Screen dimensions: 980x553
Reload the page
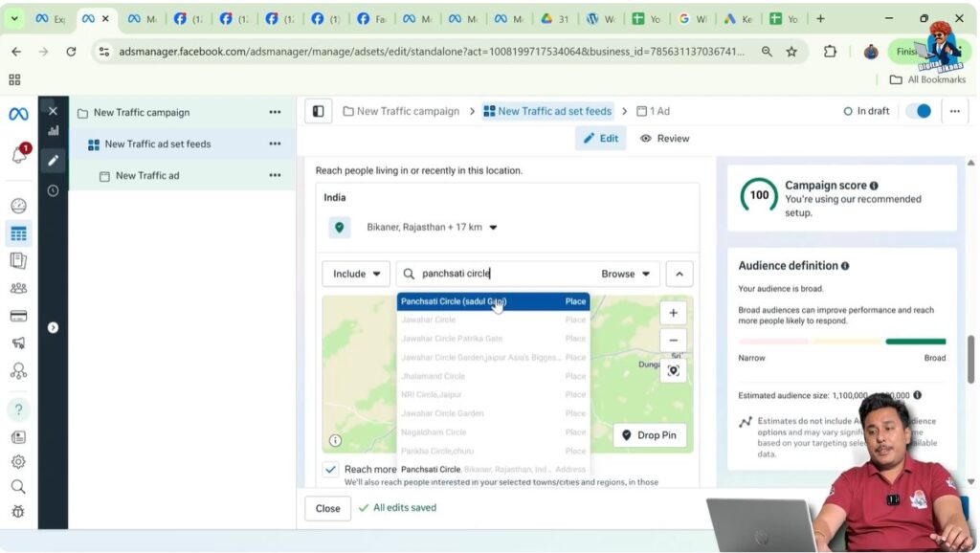71,52
